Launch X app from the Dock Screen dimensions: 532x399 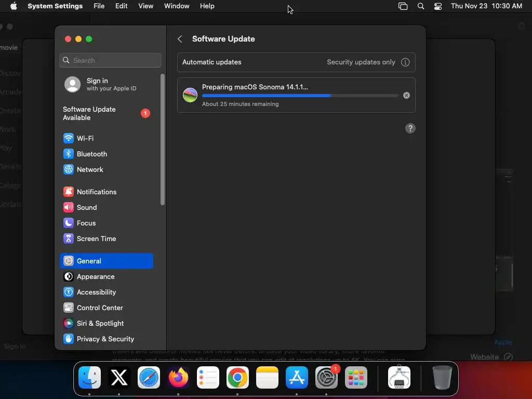click(119, 377)
